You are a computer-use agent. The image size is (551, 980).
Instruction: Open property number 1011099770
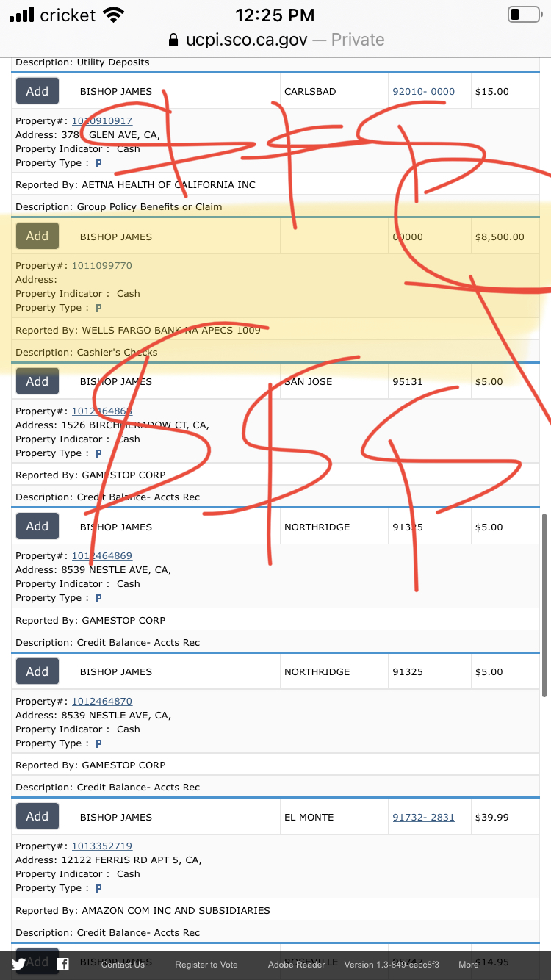tap(102, 266)
